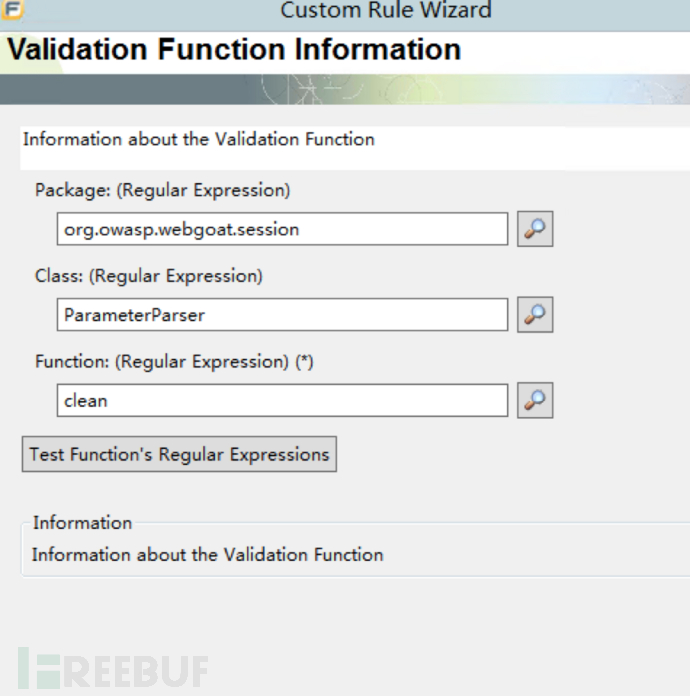690x696 pixels.
Task: Click the magnifier icon beside the Function field
Action: [x=535, y=400]
